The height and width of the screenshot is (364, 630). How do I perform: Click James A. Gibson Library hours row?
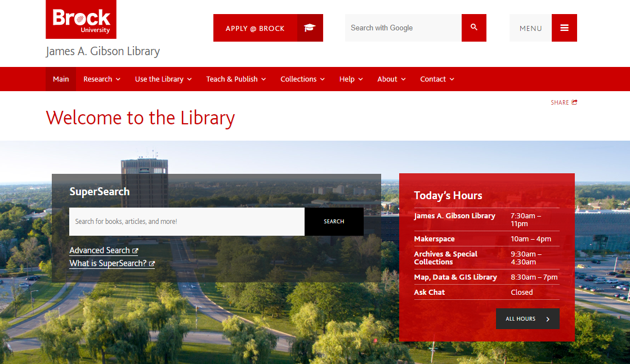coord(486,219)
